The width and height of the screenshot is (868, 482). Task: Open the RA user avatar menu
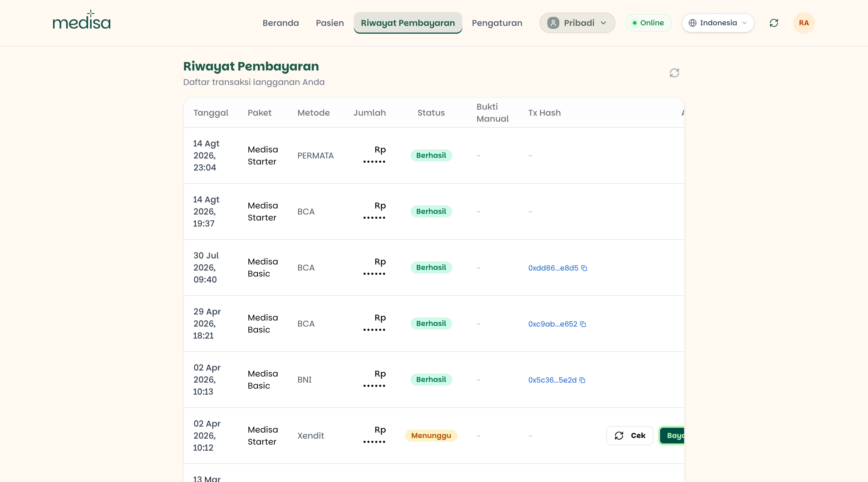pyautogui.click(x=804, y=23)
